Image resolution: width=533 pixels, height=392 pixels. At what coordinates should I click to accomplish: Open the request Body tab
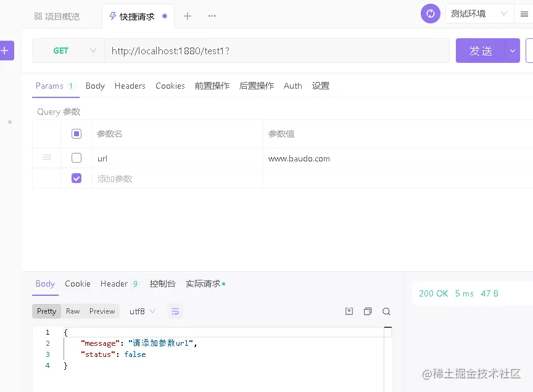(x=95, y=86)
